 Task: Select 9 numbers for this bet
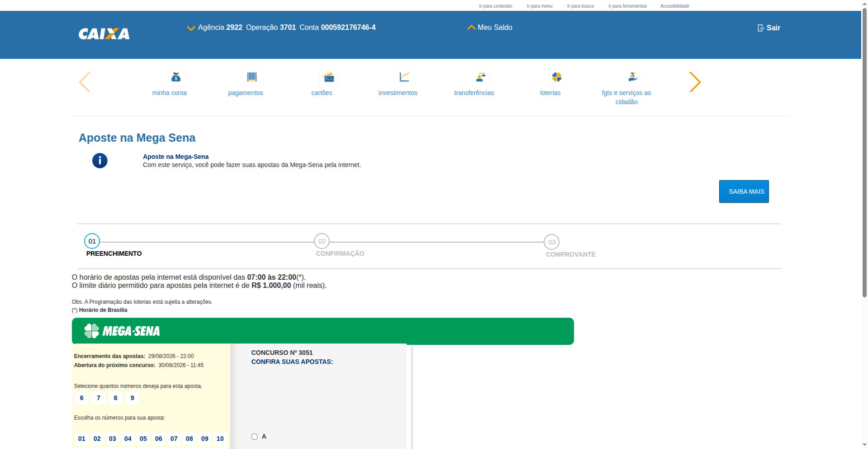click(133, 398)
